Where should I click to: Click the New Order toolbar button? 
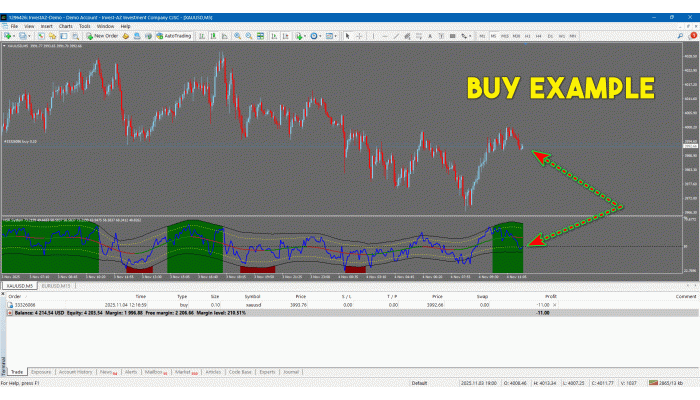[104, 35]
